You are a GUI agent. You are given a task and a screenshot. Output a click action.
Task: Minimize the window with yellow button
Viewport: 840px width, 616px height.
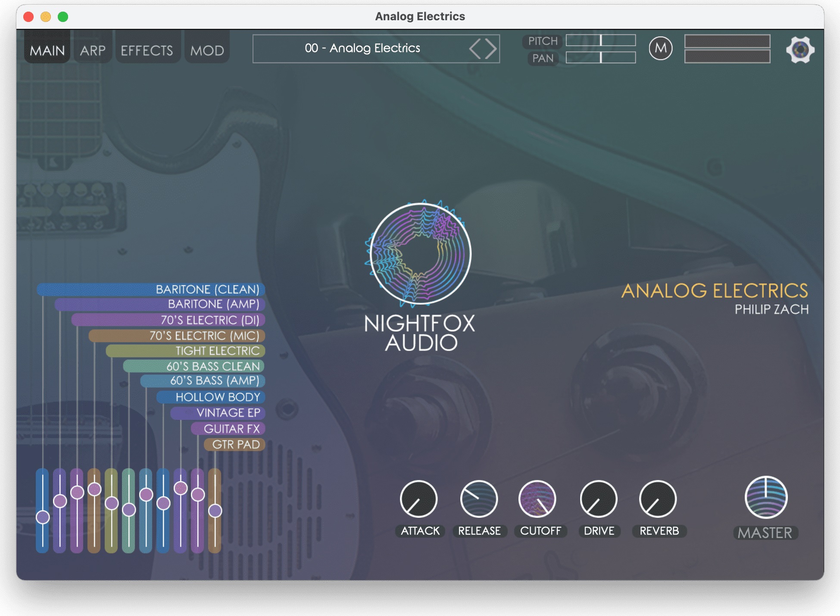(46, 17)
